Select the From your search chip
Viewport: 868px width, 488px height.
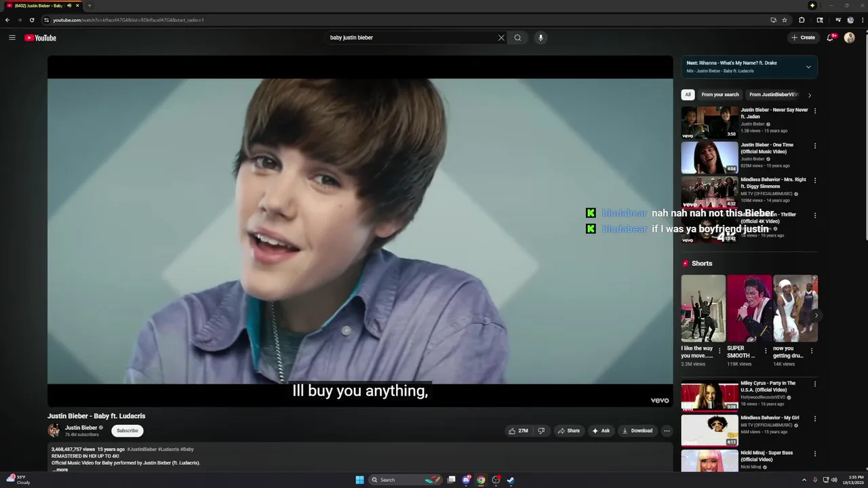point(719,95)
